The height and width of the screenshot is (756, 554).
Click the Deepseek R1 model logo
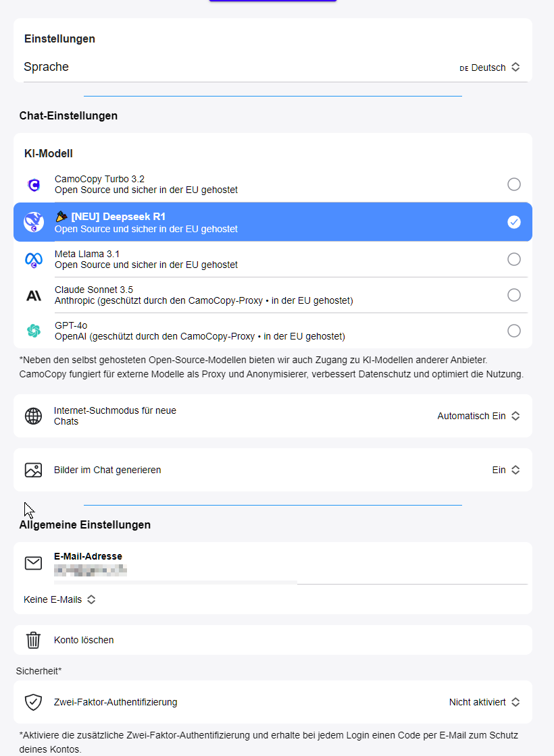click(34, 222)
